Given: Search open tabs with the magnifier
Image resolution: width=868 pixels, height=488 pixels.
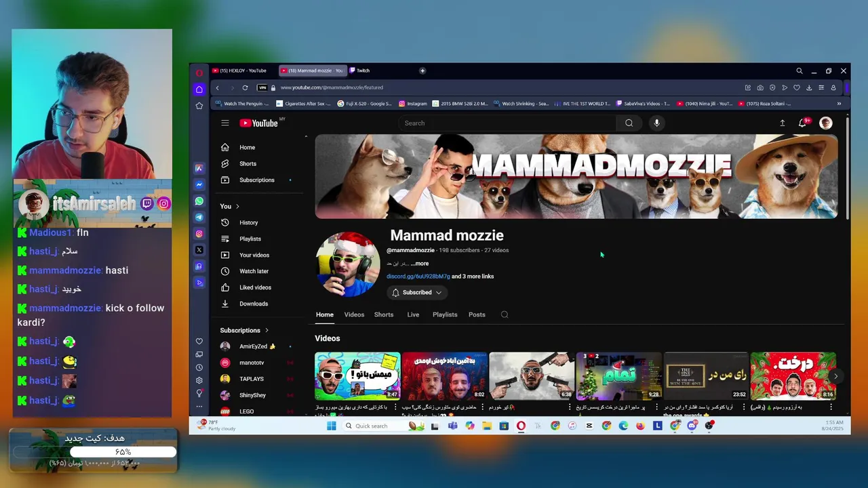Looking at the screenshot, I should point(800,70).
